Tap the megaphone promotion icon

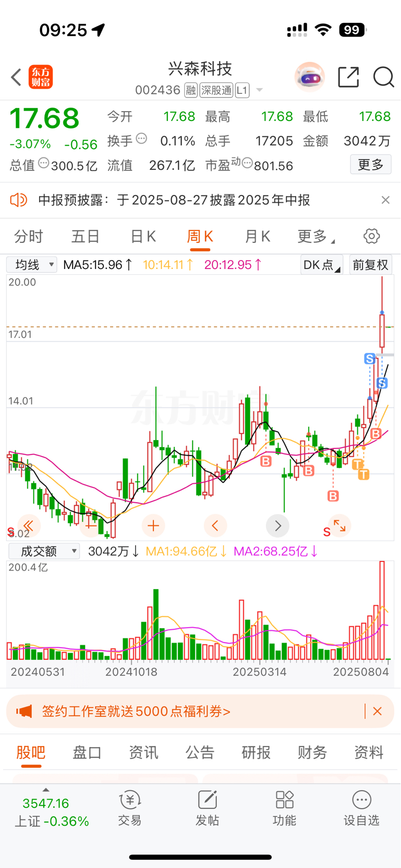coord(24,711)
